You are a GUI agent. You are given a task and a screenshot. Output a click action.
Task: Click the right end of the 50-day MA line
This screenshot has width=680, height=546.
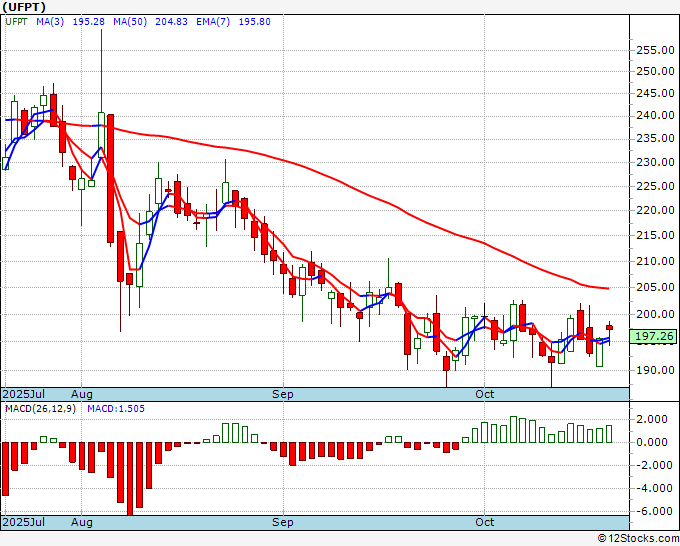(608, 288)
